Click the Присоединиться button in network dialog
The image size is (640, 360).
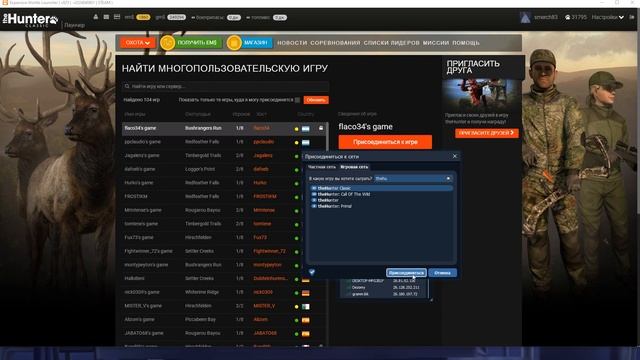pos(406,273)
